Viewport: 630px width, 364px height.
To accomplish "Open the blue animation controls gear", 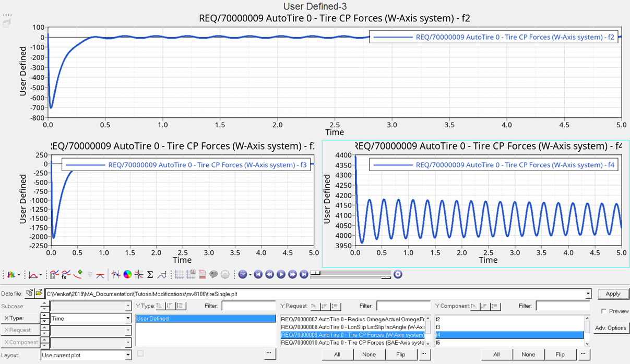I will pos(398,274).
